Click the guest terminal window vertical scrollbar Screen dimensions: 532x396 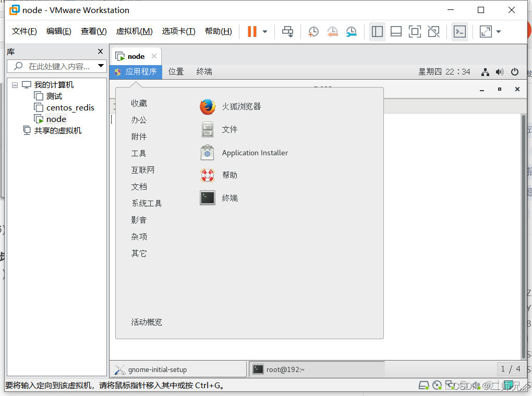click(x=524, y=237)
